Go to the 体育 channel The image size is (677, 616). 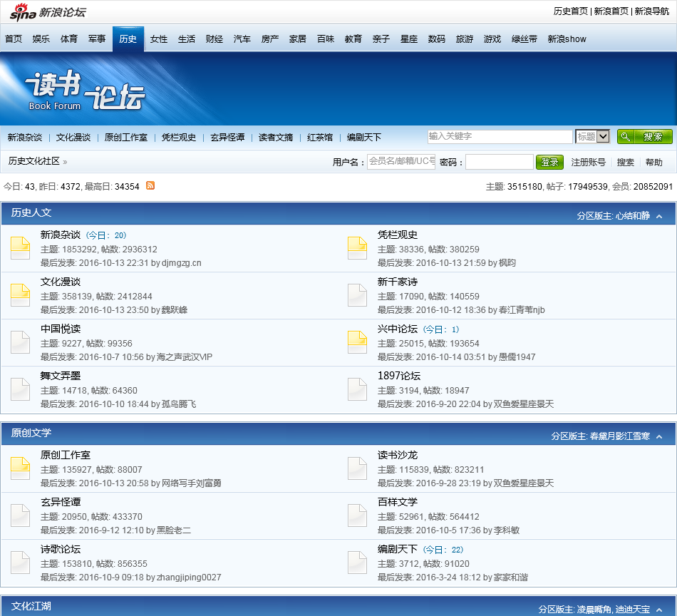point(69,39)
